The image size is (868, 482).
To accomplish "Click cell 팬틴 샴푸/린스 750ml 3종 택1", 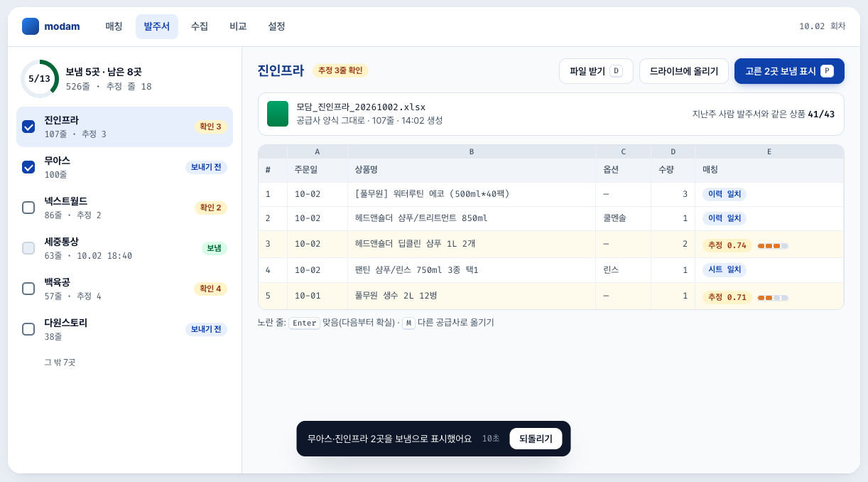I will pyautogui.click(x=472, y=270).
